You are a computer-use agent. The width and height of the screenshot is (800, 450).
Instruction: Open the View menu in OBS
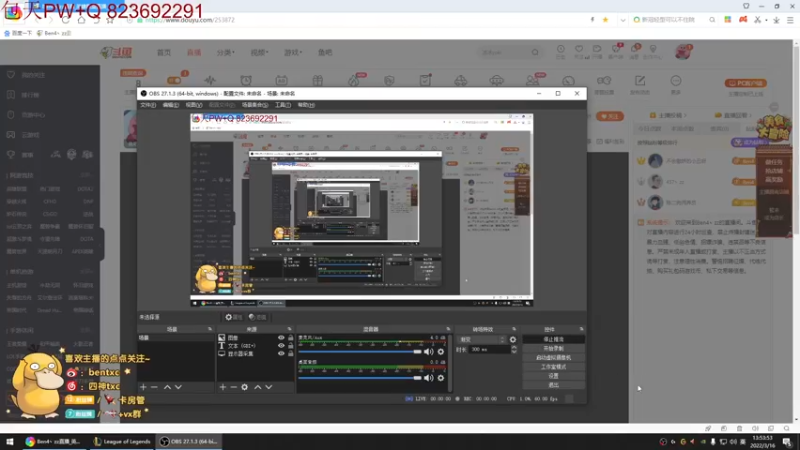click(x=194, y=105)
